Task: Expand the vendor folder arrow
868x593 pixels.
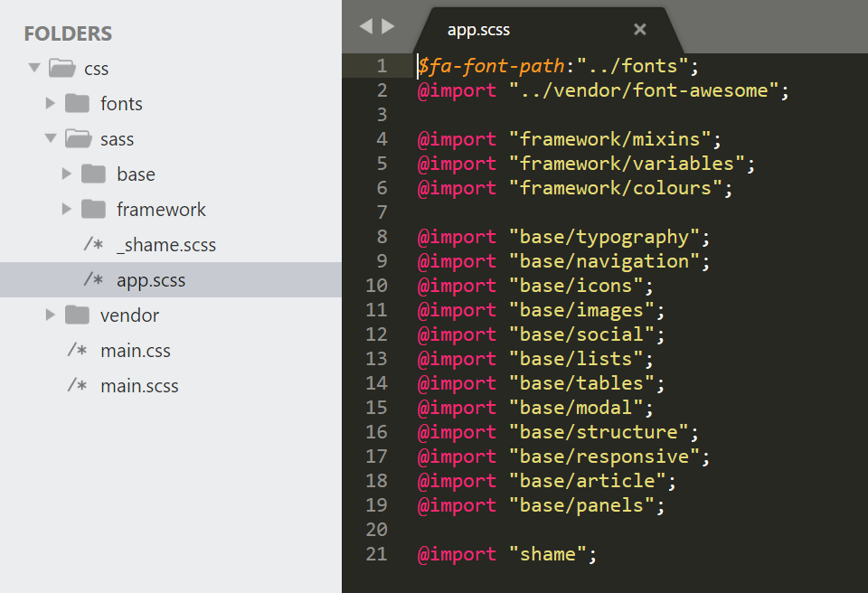Action: tap(51, 315)
